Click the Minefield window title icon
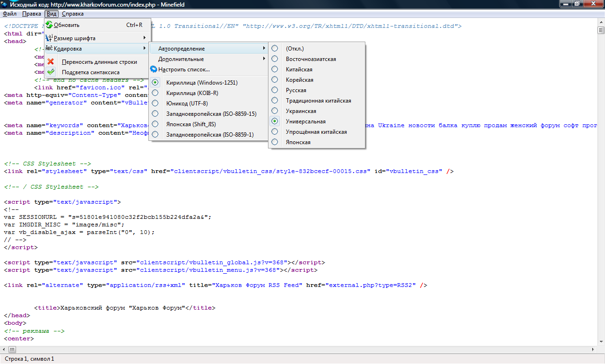 pyautogui.click(x=5, y=4)
